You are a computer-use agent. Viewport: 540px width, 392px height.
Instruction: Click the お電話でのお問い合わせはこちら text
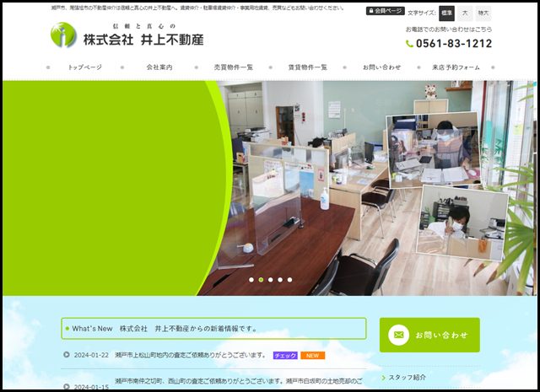click(x=449, y=30)
